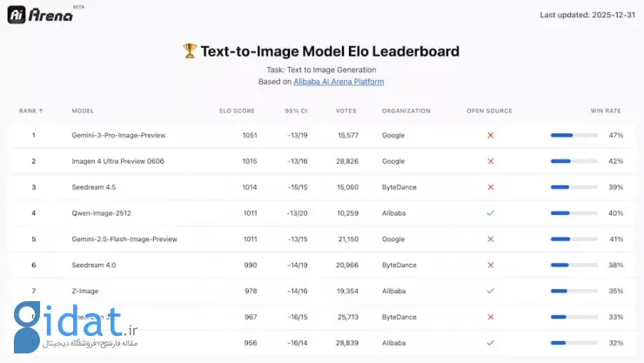
Task: Open the Alibaba AI Arena Platform link
Action: click(x=339, y=82)
